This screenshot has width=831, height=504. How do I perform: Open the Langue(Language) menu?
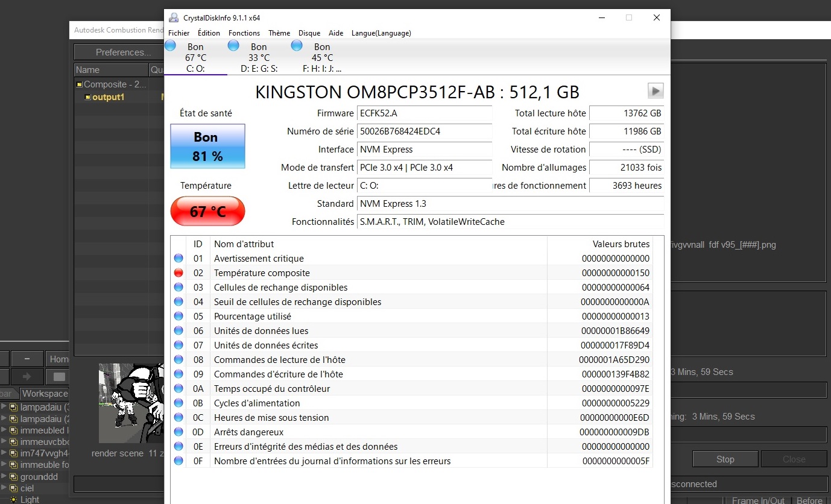tap(381, 33)
